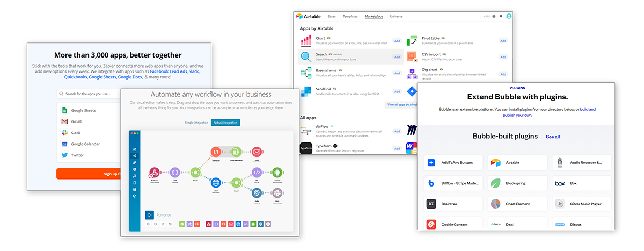This screenshot has width=644, height=251.
Task: Open the Airtable user profile avatar
Action: click(x=509, y=17)
